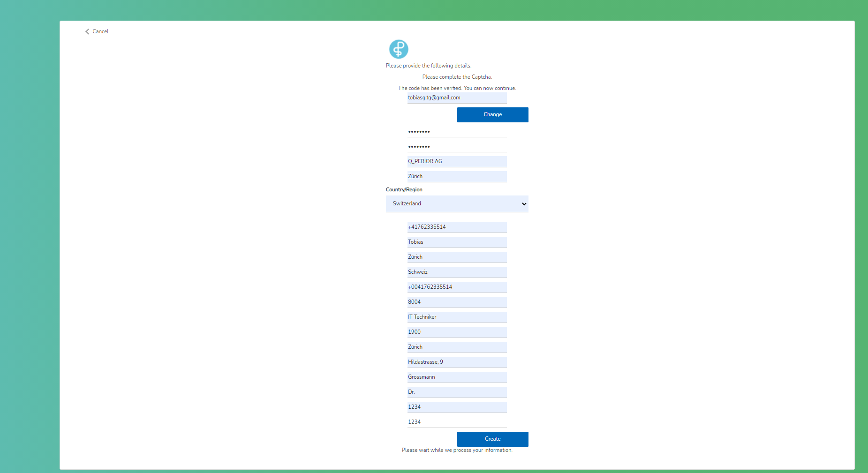
Task: Click the first 1234 field
Action: pyautogui.click(x=457, y=407)
